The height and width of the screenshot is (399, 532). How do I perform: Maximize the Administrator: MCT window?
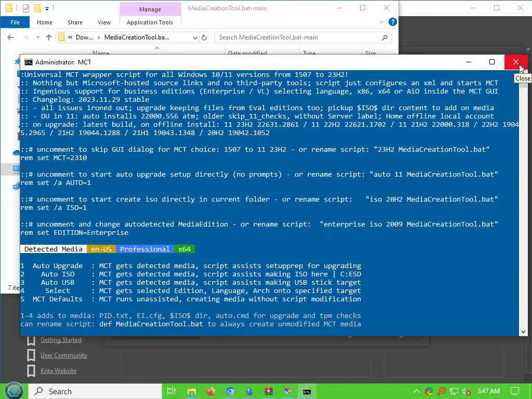tap(492, 62)
